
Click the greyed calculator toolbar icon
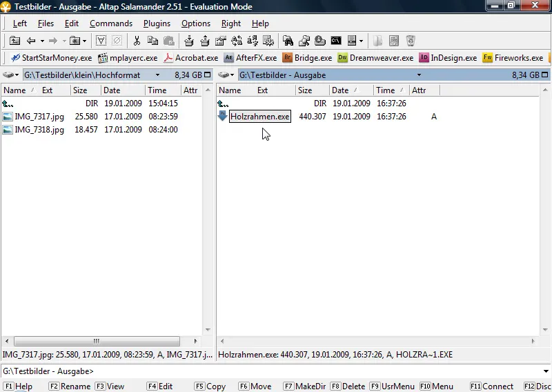[394, 41]
